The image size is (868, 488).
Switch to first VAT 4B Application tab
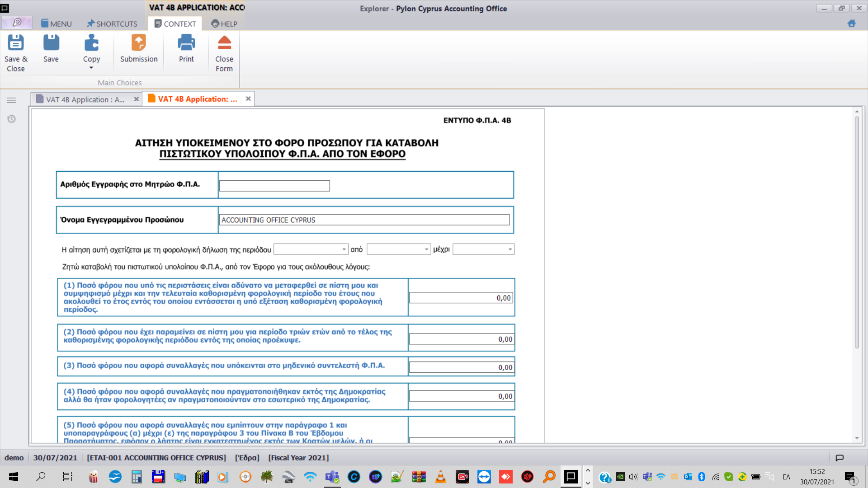(85, 99)
